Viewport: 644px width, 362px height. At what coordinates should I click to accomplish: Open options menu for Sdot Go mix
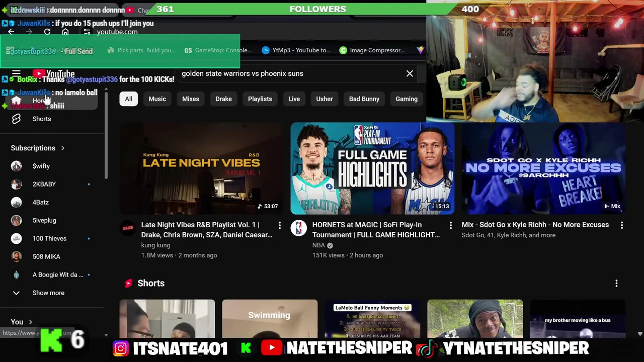(622, 225)
